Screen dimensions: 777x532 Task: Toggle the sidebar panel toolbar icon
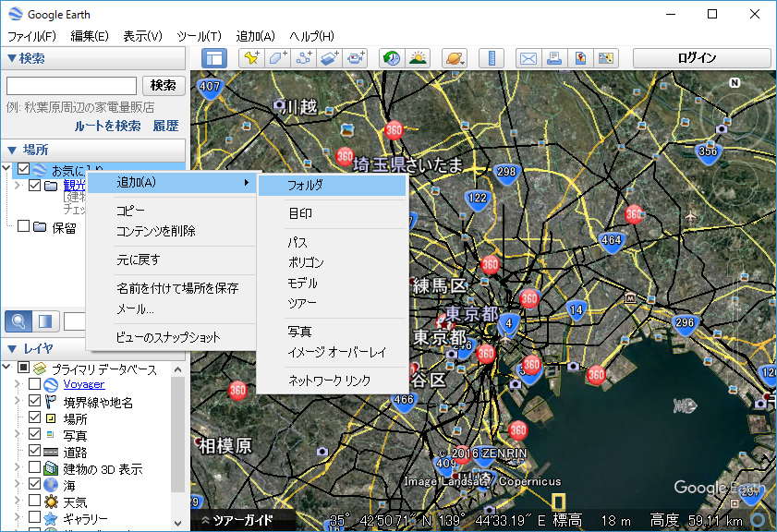coord(214,58)
